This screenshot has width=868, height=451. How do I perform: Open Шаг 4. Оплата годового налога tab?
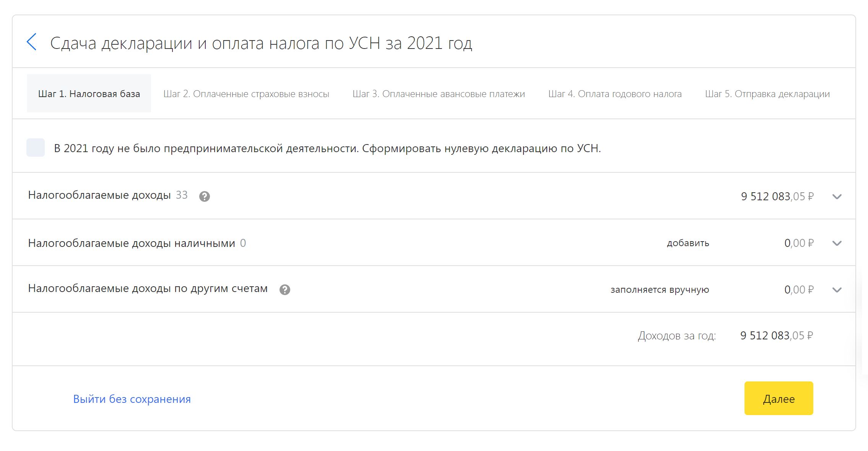pyautogui.click(x=615, y=94)
